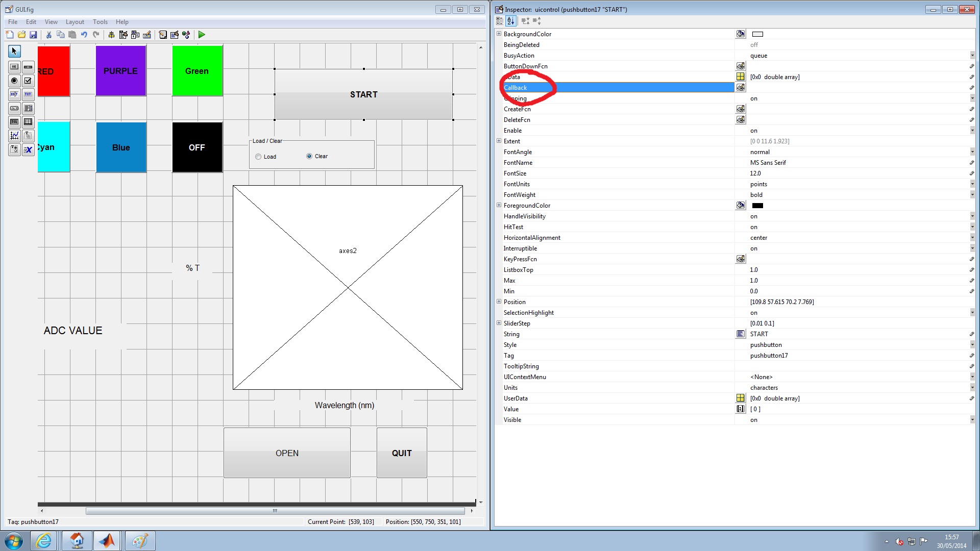The height and width of the screenshot is (551, 980).
Task: Open the FontAngle dropdown arrow
Action: (972, 152)
